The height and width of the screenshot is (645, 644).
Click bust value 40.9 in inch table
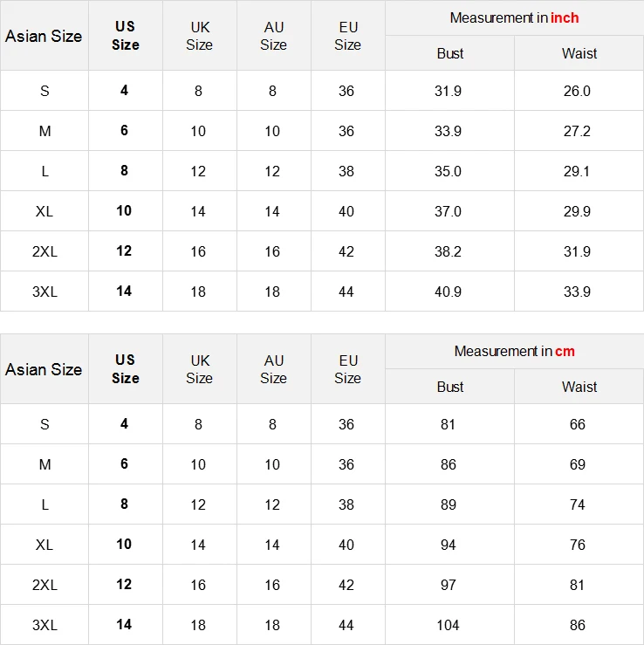tap(448, 292)
